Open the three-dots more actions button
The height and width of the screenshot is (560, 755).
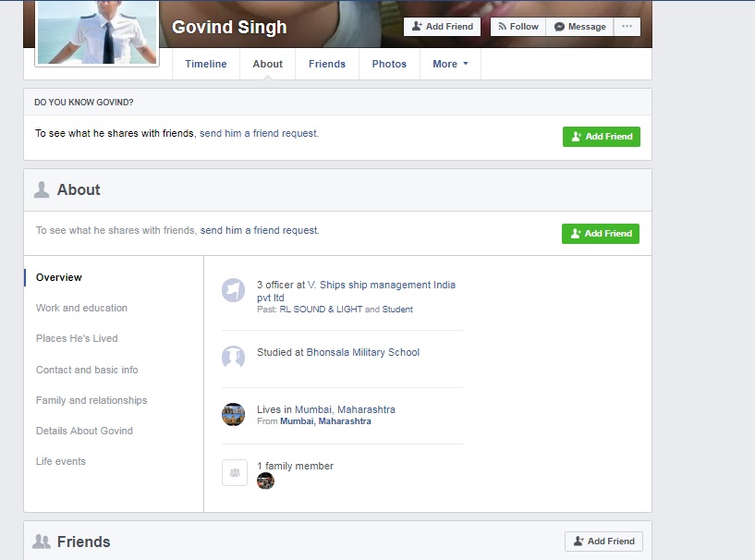627,27
